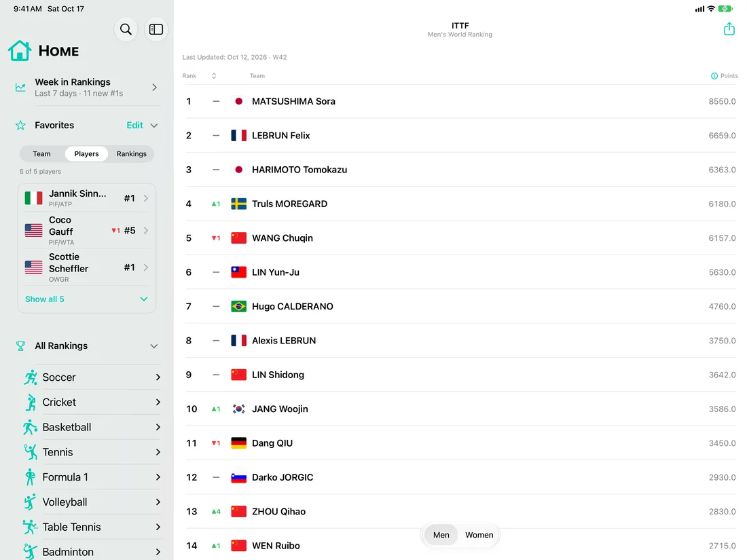Viewport: 747px width, 560px height.
Task: Tap Edit favorites button
Action: coord(134,126)
